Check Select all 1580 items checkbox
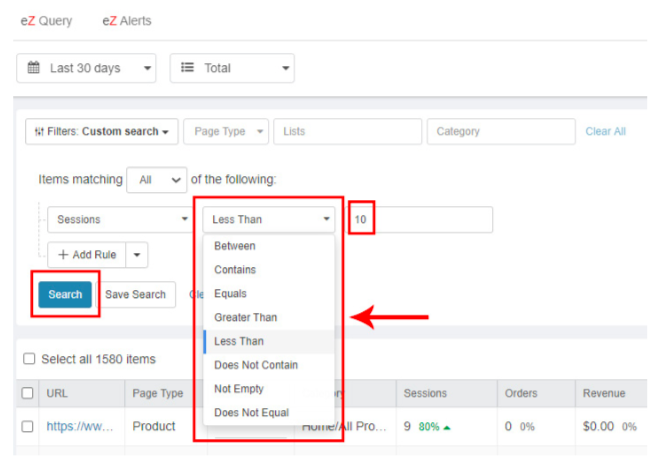The height and width of the screenshot is (471, 671). [29, 358]
